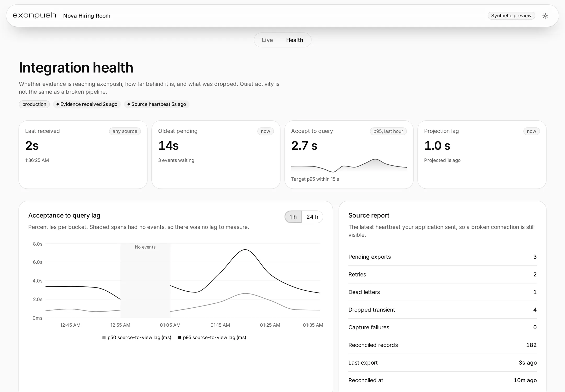Click the Reconciled at row

(443, 380)
